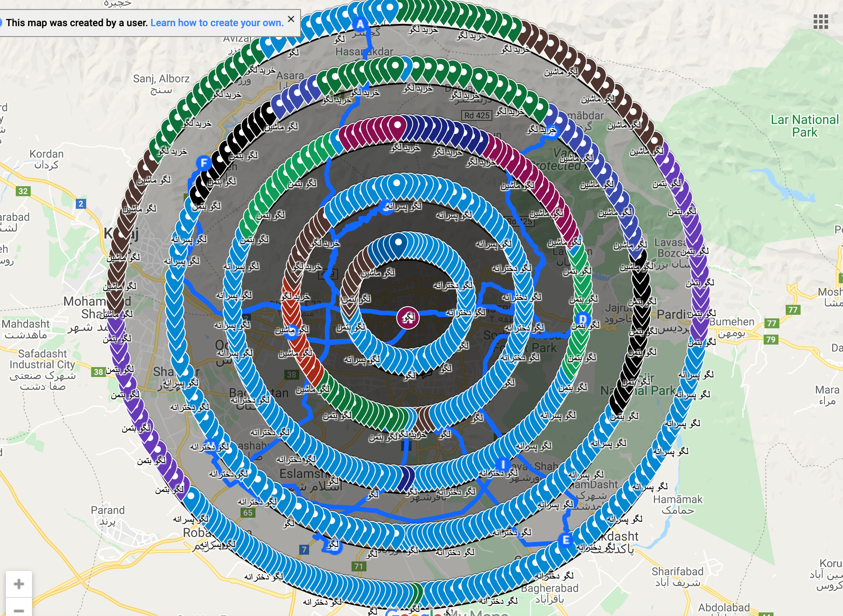Viewport: 843px width, 616px height.
Task: Select route waypoint marker A
Action: coord(360,24)
